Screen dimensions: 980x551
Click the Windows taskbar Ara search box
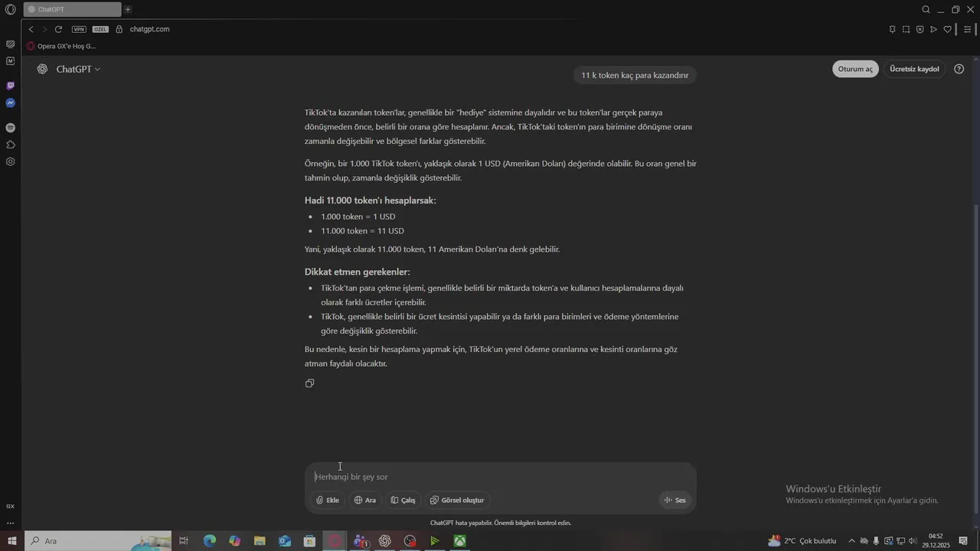pos(98,541)
